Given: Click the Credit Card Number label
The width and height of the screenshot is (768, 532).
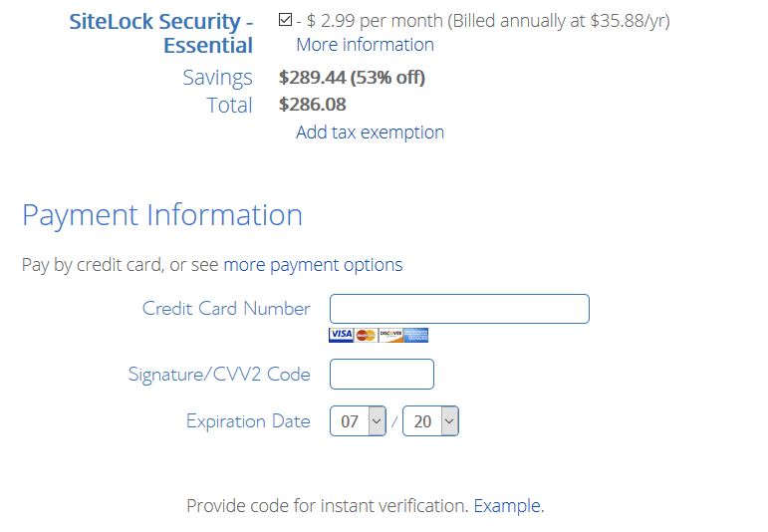Looking at the screenshot, I should point(226,309).
